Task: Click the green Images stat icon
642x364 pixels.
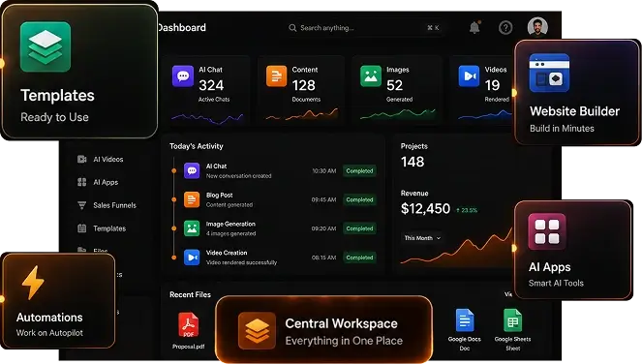Action: tap(371, 76)
